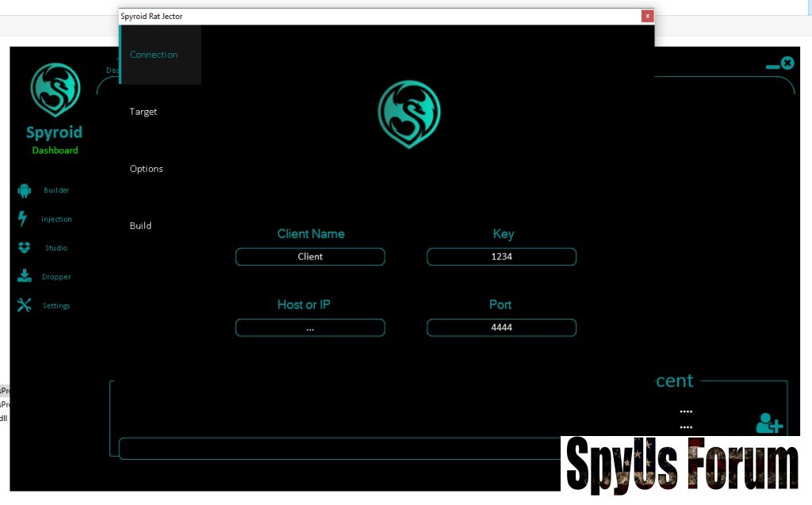This screenshot has width=812, height=505.
Task: Select the Target tab
Action: point(144,112)
